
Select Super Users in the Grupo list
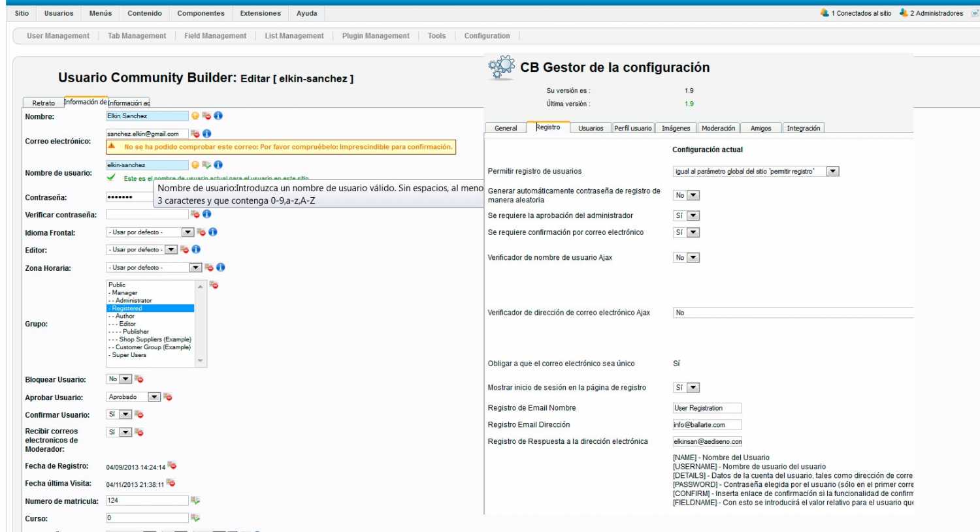click(x=150, y=355)
